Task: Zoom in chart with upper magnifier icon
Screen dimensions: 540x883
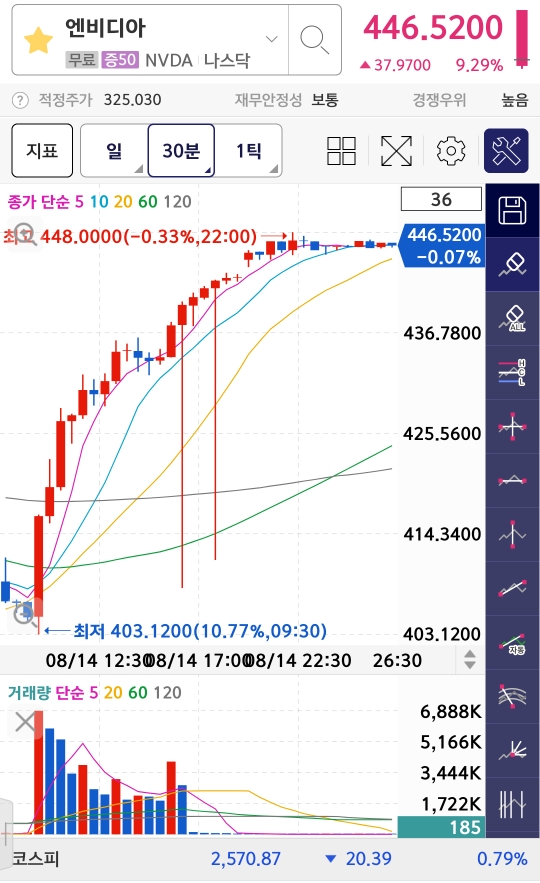Action: pyautogui.click(x=24, y=234)
